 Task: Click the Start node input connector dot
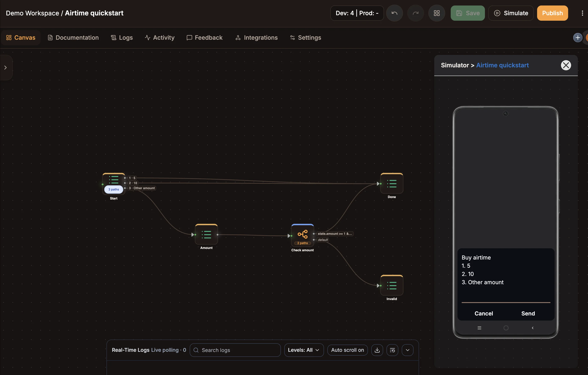pos(103,184)
